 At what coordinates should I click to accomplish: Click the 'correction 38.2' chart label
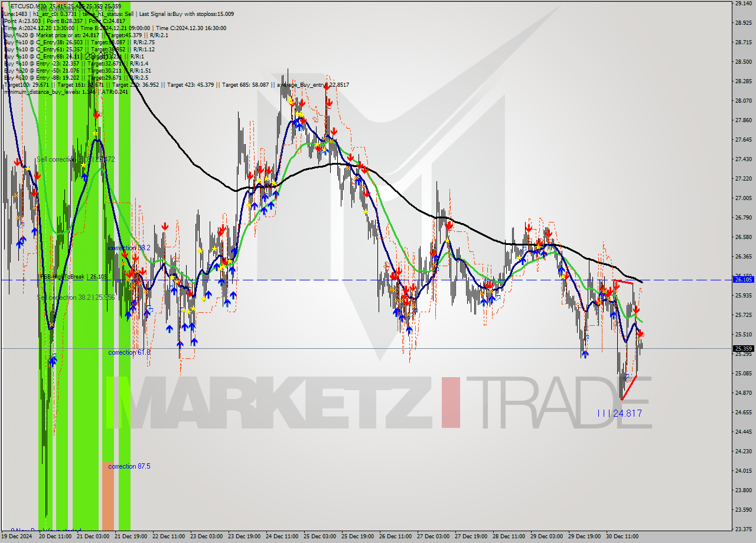(129, 248)
